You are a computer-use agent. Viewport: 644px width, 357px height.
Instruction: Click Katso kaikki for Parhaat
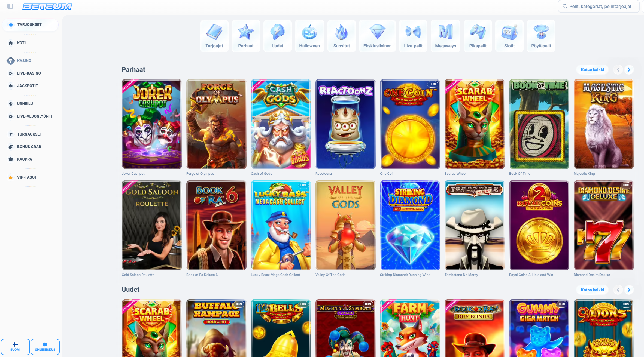[x=592, y=70]
